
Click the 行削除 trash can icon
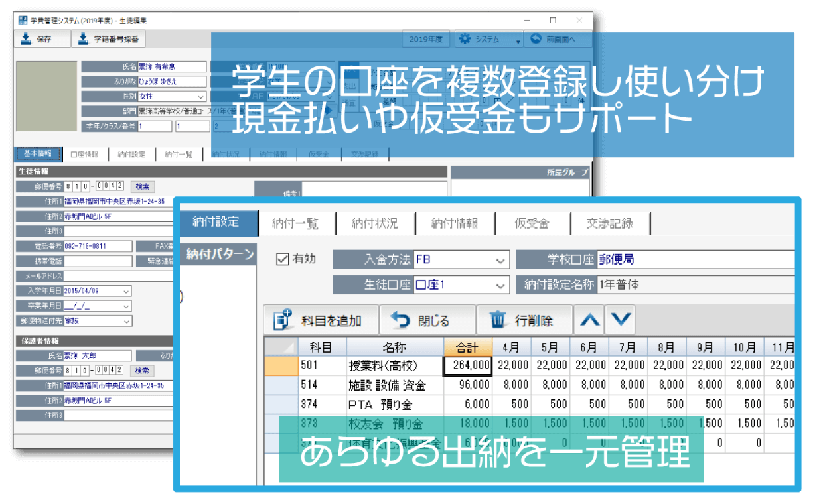pos(498,320)
